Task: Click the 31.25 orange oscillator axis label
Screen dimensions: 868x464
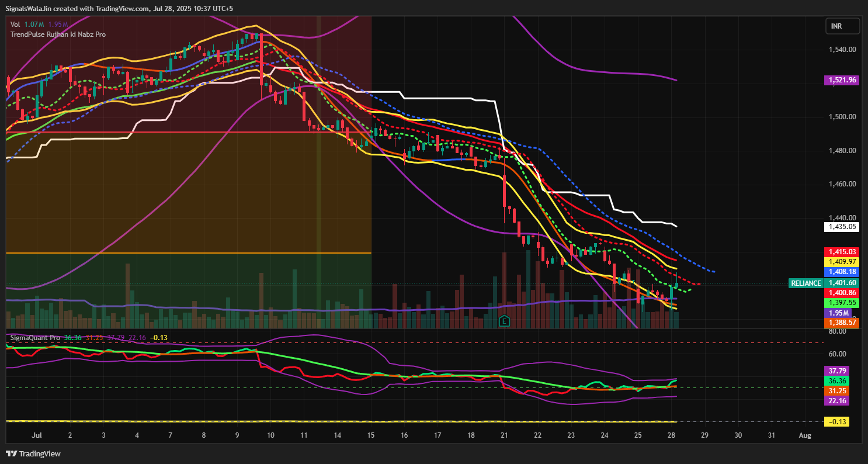Action: tap(838, 390)
